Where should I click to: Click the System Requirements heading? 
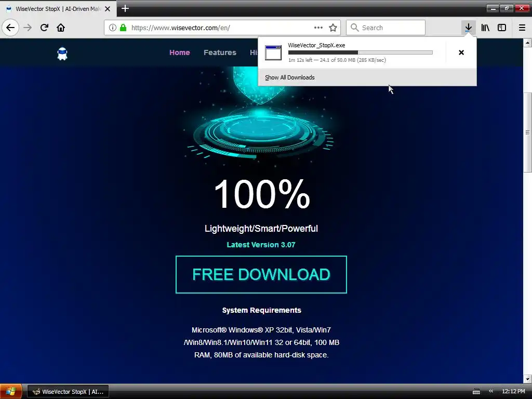pyautogui.click(x=262, y=310)
